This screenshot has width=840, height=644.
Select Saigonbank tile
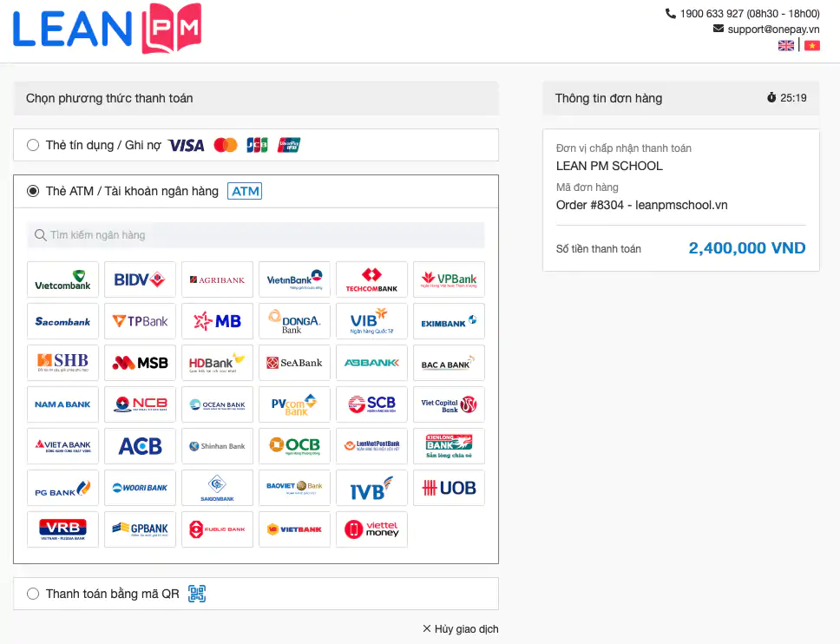pos(217,488)
